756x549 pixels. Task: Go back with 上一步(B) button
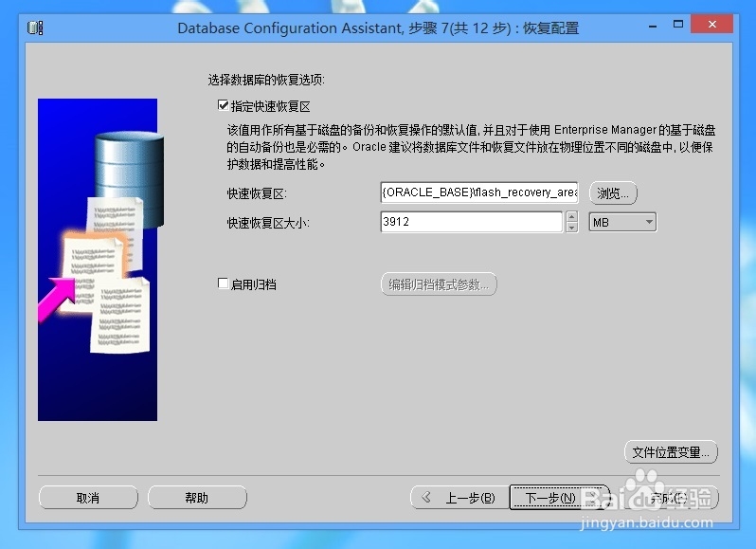(x=460, y=498)
